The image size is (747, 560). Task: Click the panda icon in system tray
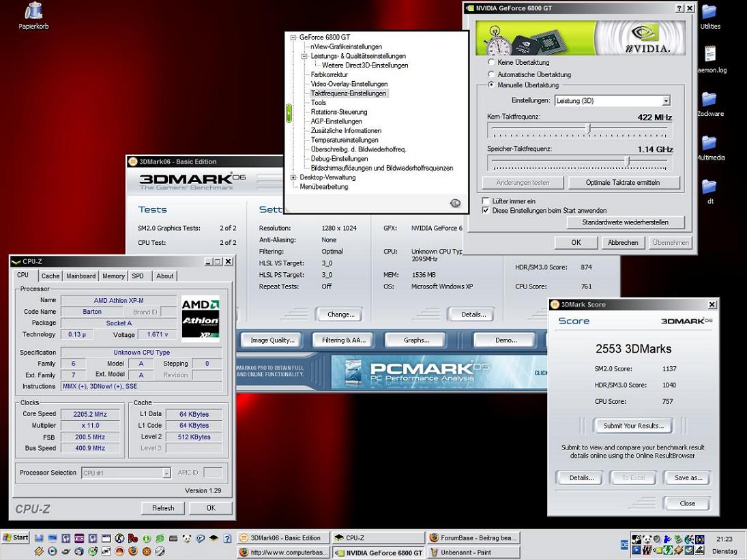[647, 539]
